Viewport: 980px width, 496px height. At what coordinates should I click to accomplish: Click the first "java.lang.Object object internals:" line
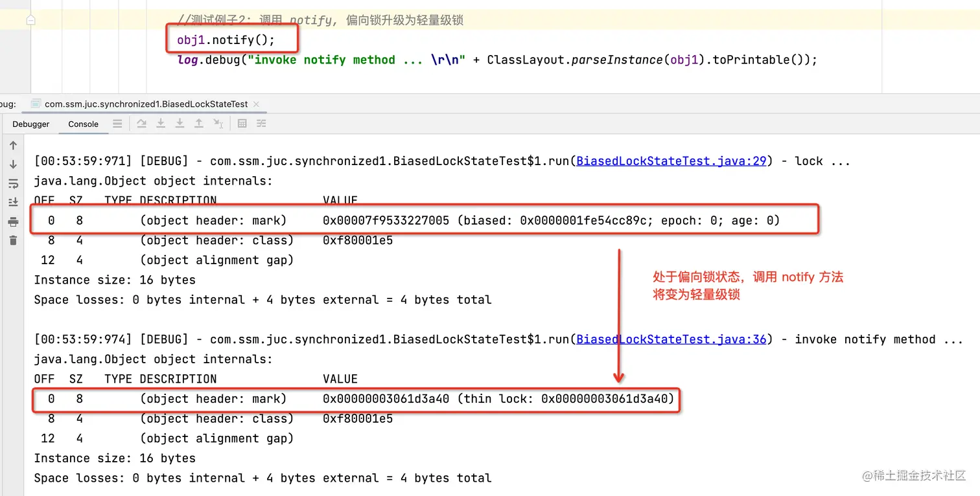[154, 181]
